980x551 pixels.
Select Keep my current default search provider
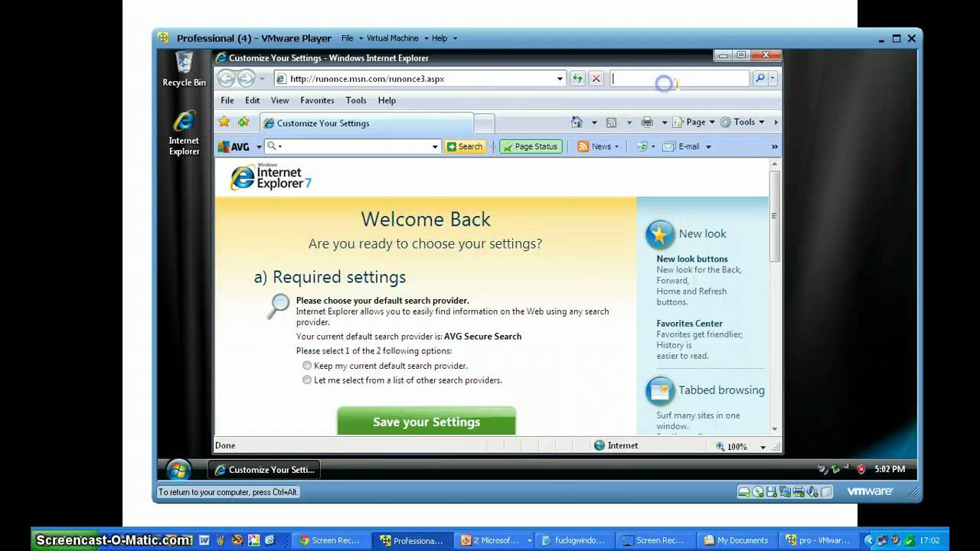(307, 366)
